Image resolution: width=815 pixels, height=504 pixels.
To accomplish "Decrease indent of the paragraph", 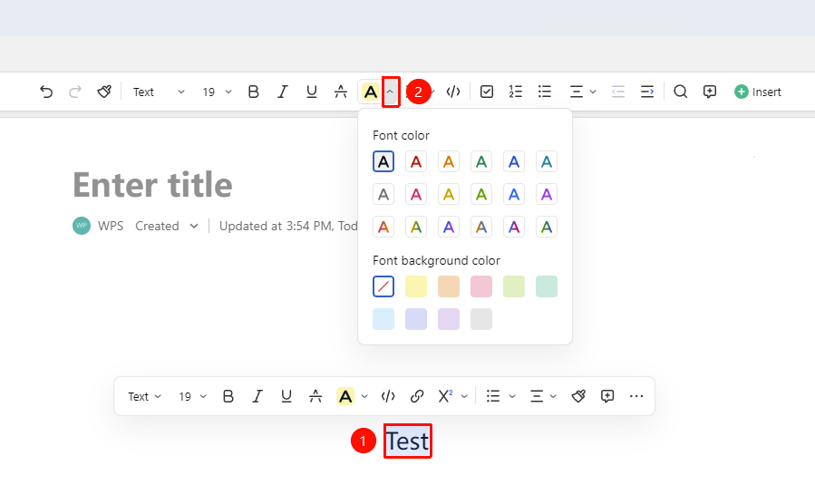I will pyautogui.click(x=618, y=92).
